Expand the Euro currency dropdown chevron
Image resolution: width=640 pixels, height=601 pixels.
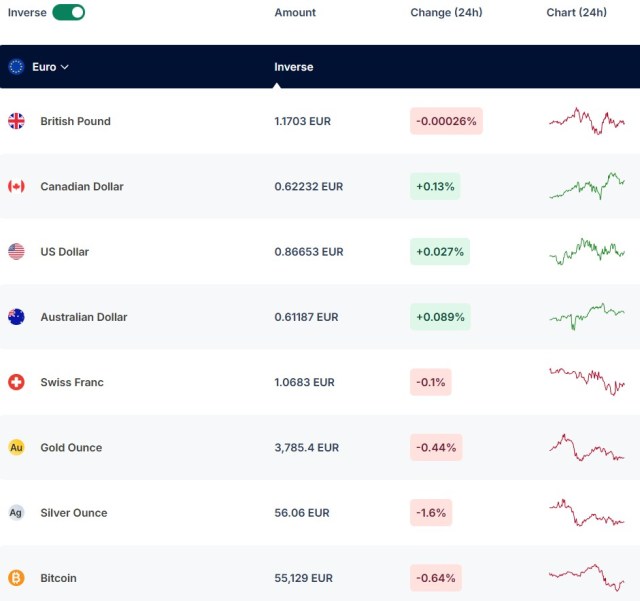click(64, 67)
